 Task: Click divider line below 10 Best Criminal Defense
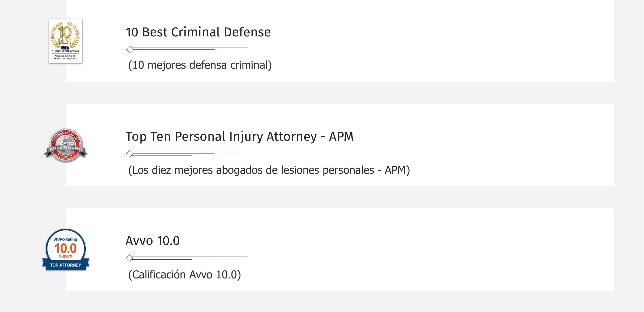[187, 49]
